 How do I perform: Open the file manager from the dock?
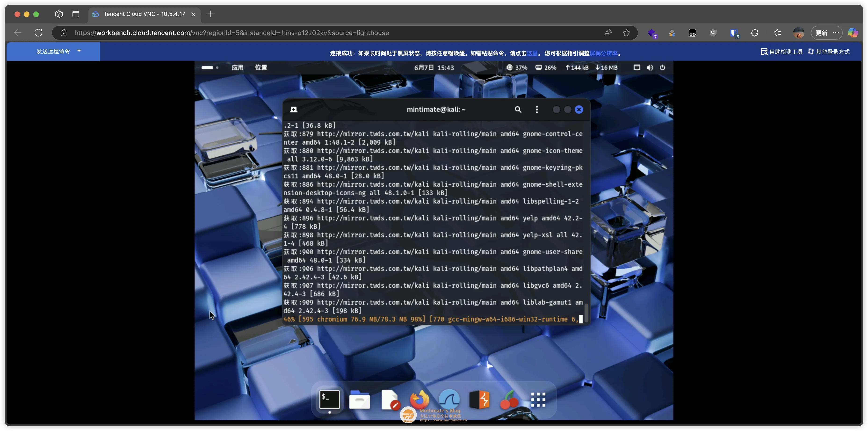click(360, 400)
